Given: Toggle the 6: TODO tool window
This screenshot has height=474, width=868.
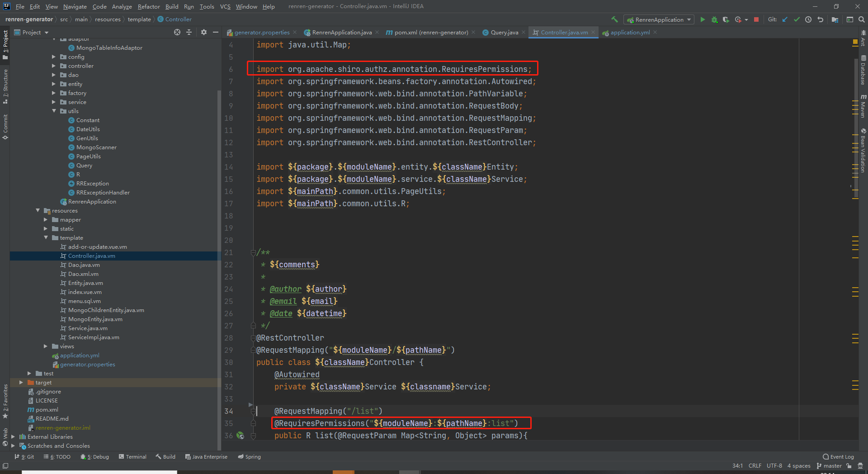Looking at the screenshot, I should [x=57, y=457].
